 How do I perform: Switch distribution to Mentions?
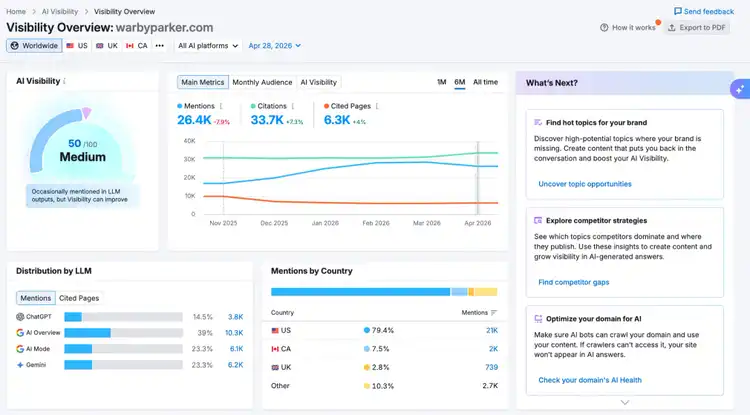[x=35, y=298]
